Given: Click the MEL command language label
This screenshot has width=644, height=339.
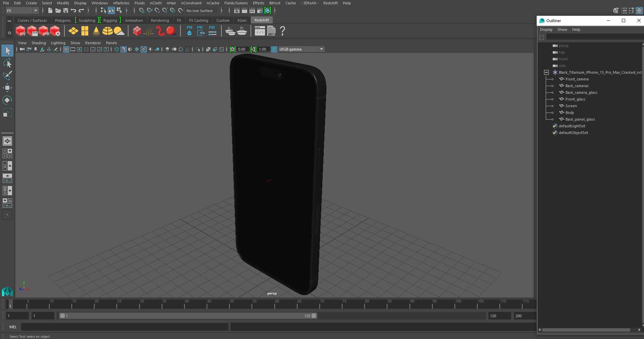Looking at the screenshot, I should tap(13, 327).
